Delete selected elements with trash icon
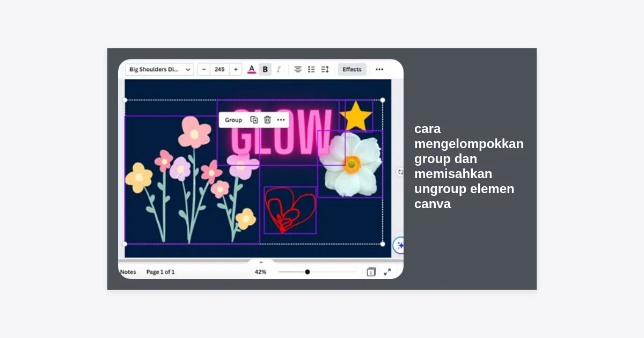 pyautogui.click(x=267, y=120)
